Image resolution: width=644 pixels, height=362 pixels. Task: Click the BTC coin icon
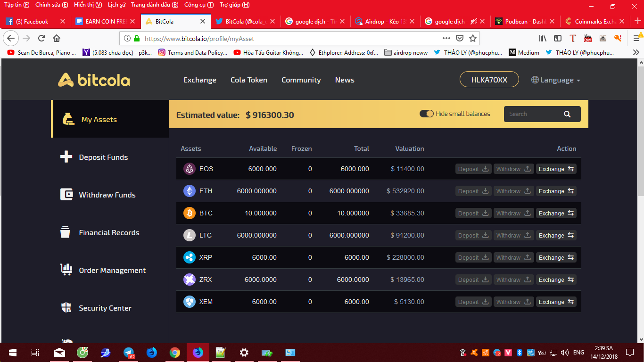pos(189,213)
